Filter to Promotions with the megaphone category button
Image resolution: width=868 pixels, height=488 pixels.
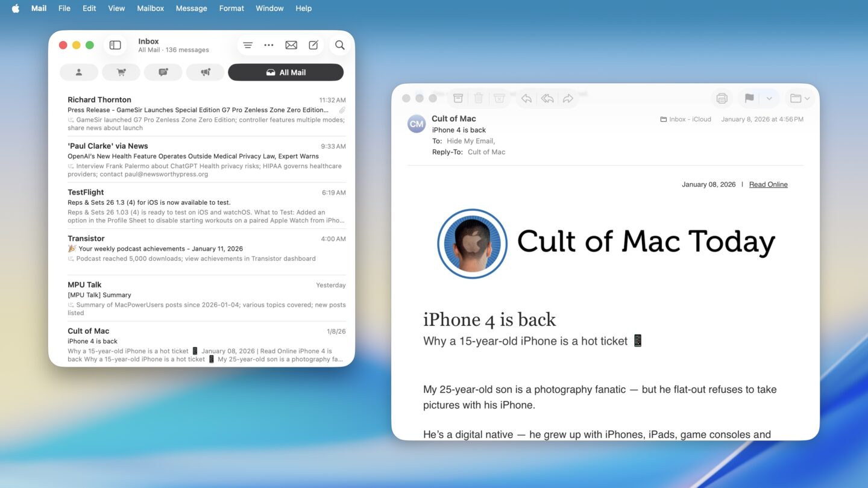(x=205, y=72)
